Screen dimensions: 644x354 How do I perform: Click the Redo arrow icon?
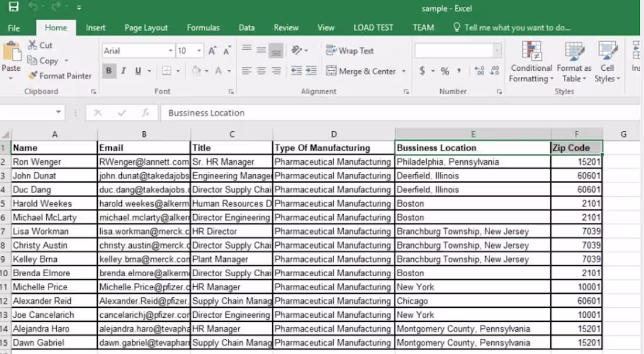click(x=56, y=7)
